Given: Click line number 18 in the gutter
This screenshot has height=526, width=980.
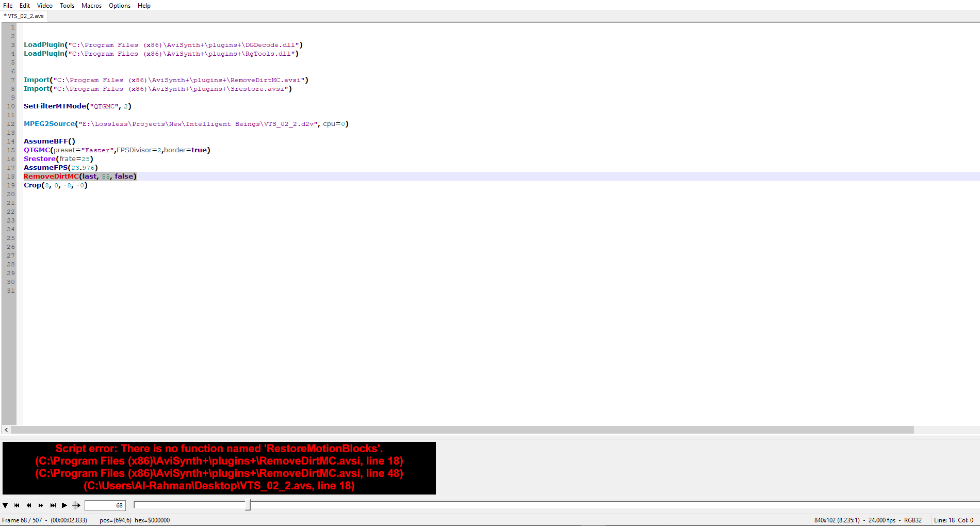Looking at the screenshot, I should click(x=11, y=177).
